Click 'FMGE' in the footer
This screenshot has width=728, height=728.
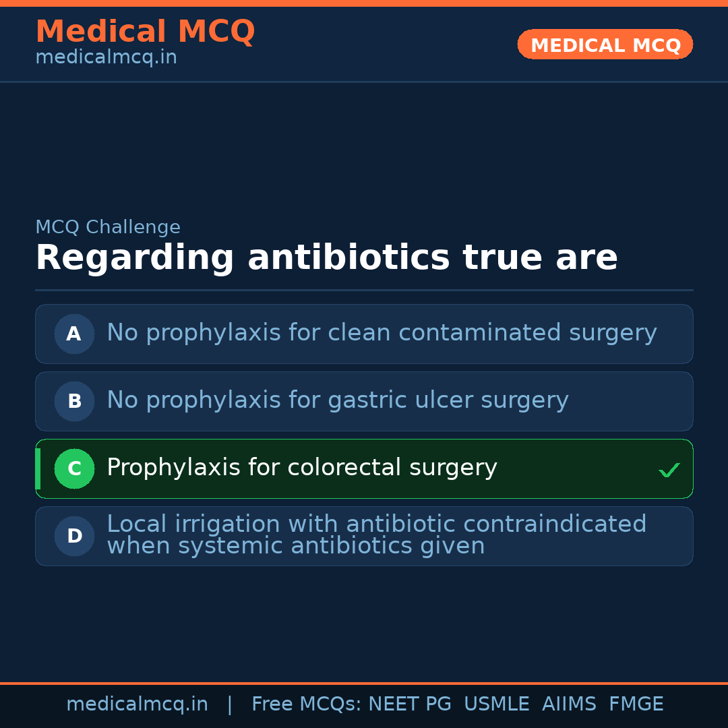(636, 704)
